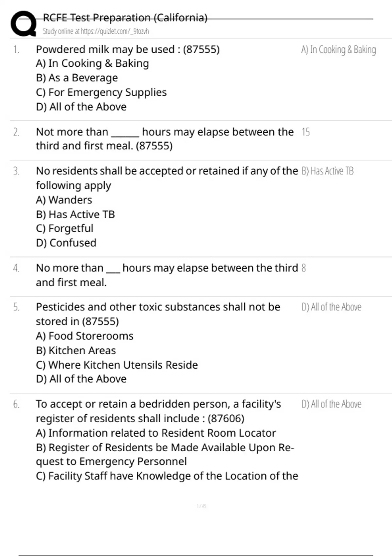Click the page number indicator at bottom

tap(201, 506)
